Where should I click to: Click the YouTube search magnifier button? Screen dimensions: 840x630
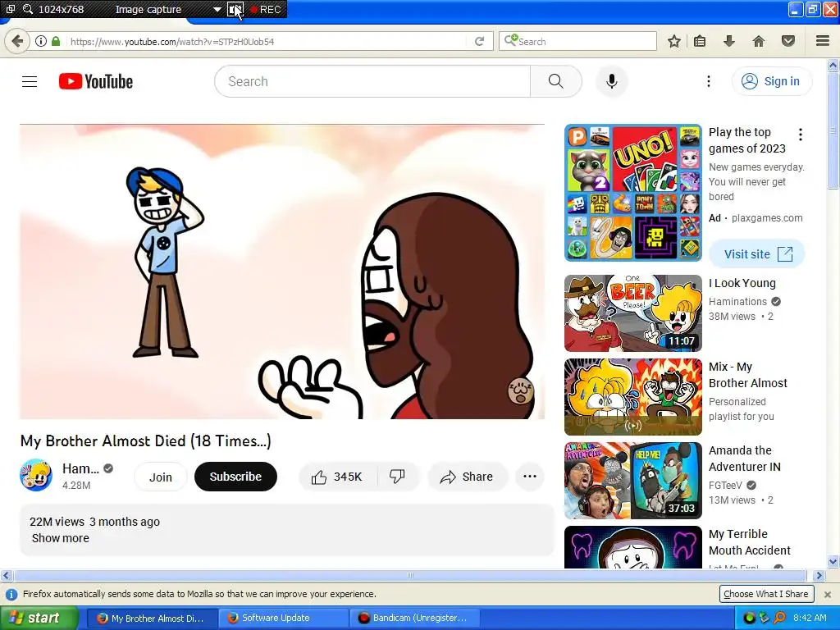coord(556,81)
